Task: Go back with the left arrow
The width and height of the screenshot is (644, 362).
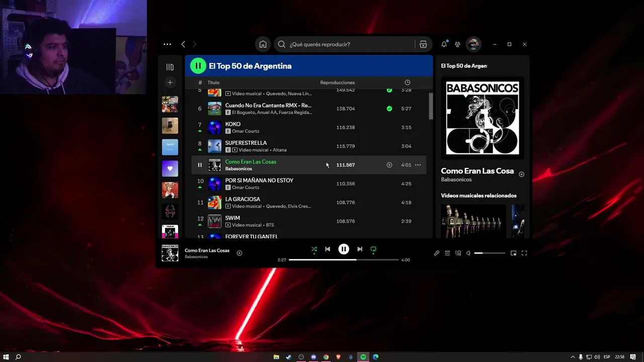Action: (x=183, y=44)
